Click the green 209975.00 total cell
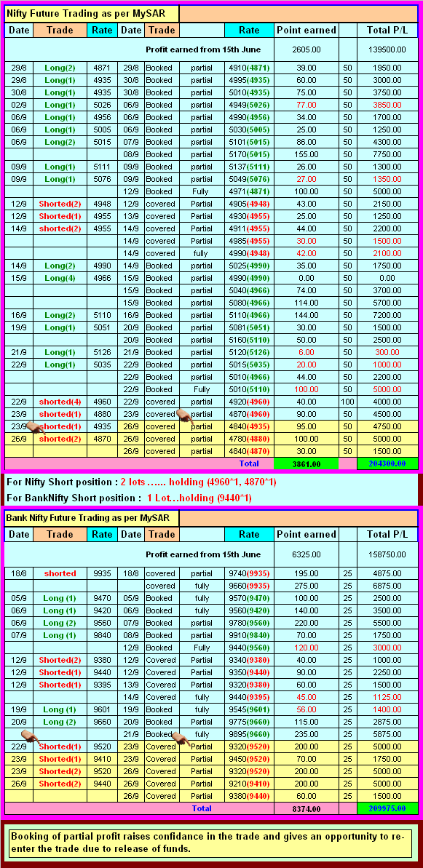The image size is (423, 868). 387,809
